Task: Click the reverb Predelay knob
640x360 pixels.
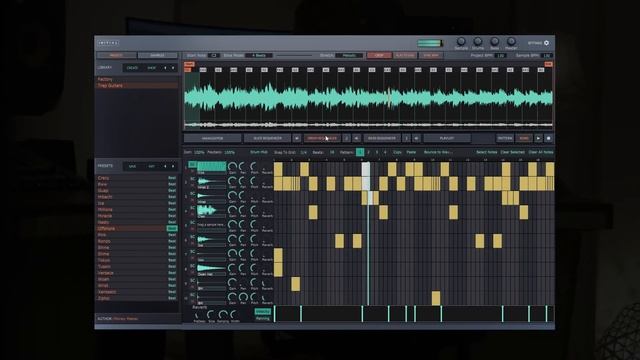Action: [x=198, y=315]
